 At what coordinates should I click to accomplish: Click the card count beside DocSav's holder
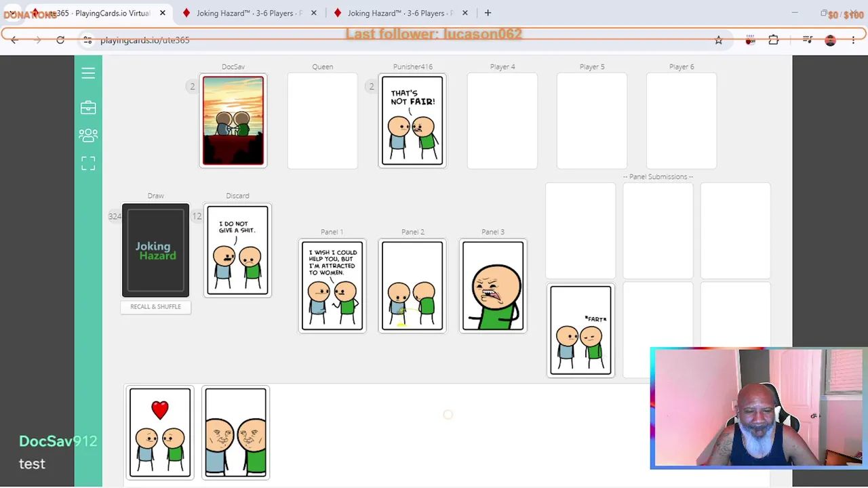pyautogui.click(x=192, y=86)
